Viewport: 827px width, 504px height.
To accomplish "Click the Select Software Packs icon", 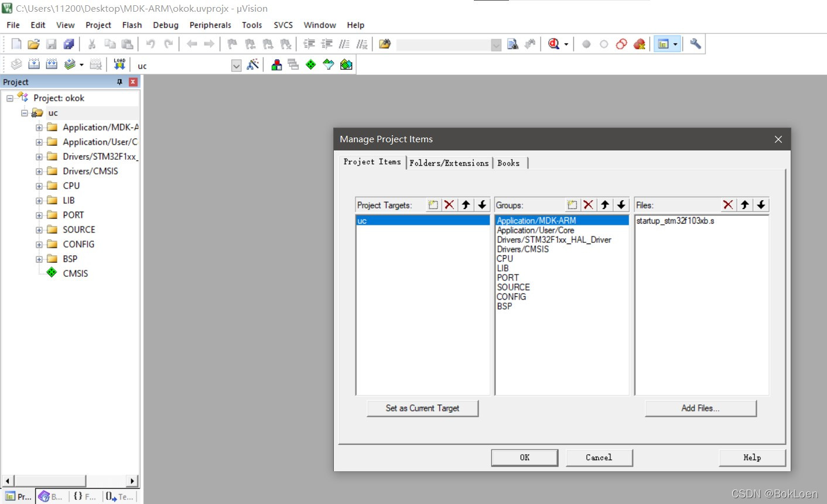I will [x=329, y=64].
